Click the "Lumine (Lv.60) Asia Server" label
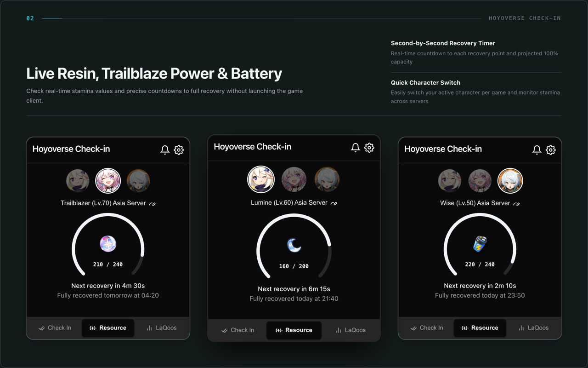This screenshot has height=368, width=588. click(289, 202)
